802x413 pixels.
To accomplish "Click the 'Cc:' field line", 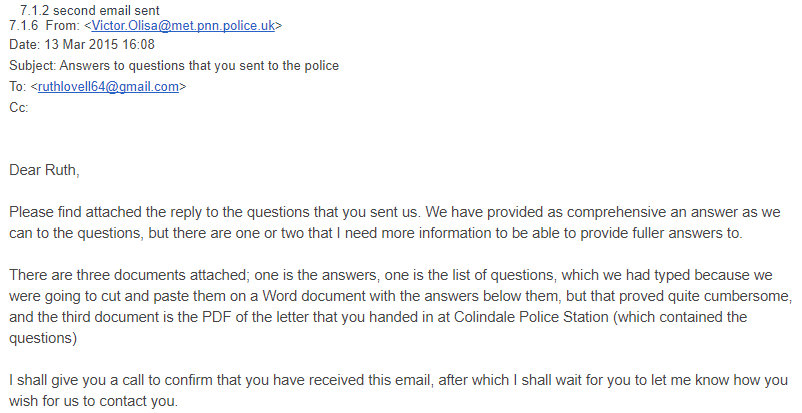I will click(x=19, y=108).
